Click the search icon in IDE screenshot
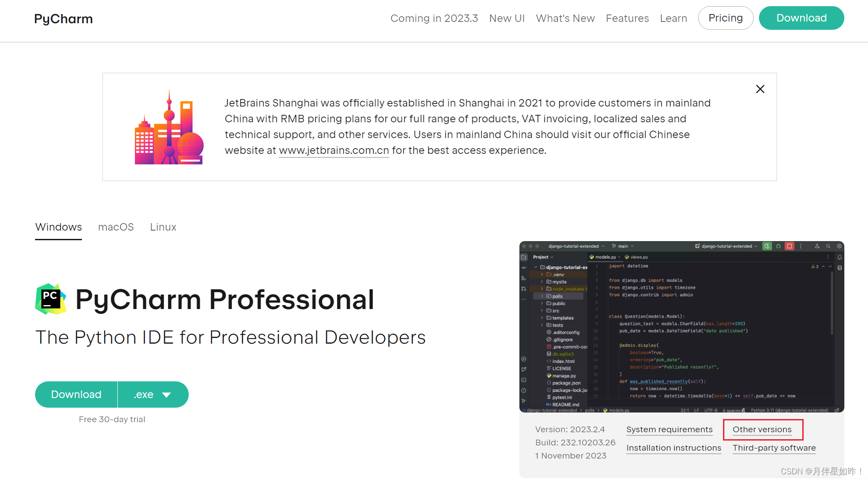The height and width of the screenshot is (480, 868). click(x=828, y=246)
